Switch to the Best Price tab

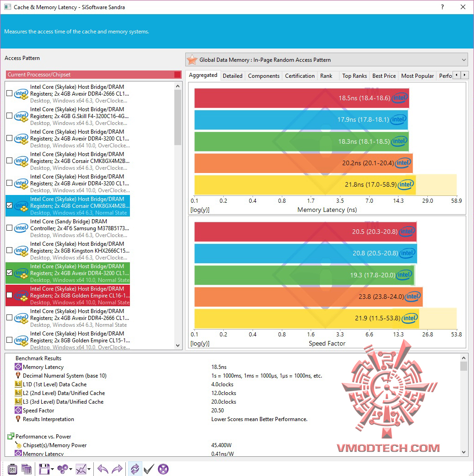(384, 76)
